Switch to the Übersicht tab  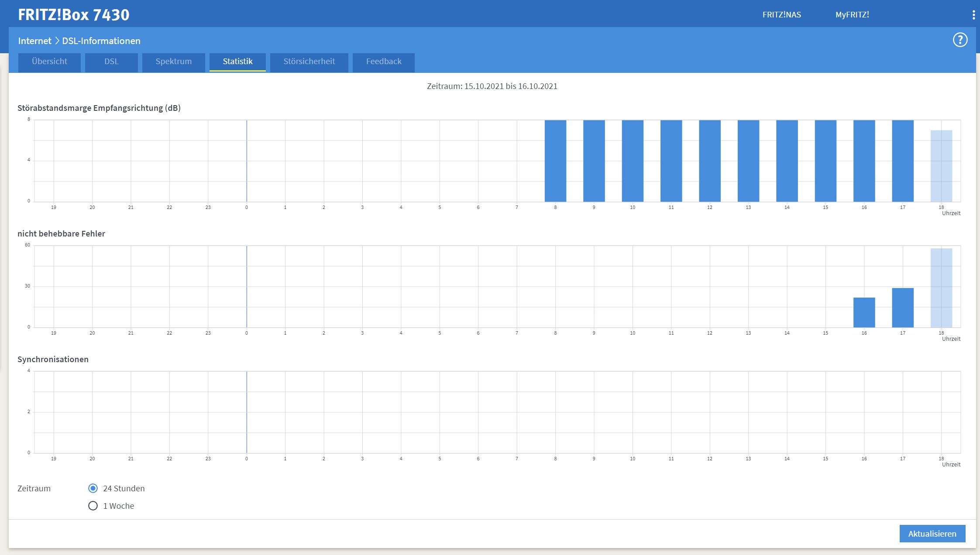point(49,62)
